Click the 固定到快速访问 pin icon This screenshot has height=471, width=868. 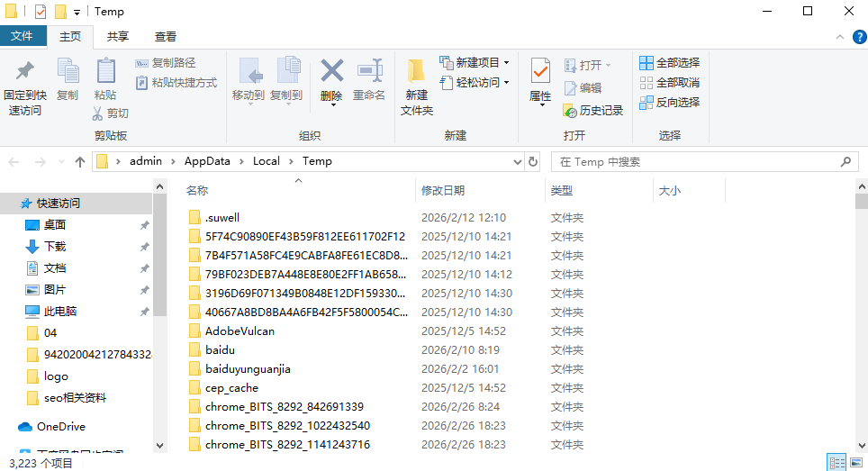pyautogui.click(x=24, y=71)
